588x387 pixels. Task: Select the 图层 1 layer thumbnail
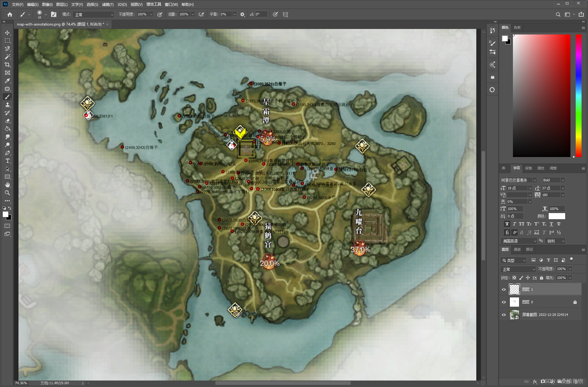[x=514, y=289]
